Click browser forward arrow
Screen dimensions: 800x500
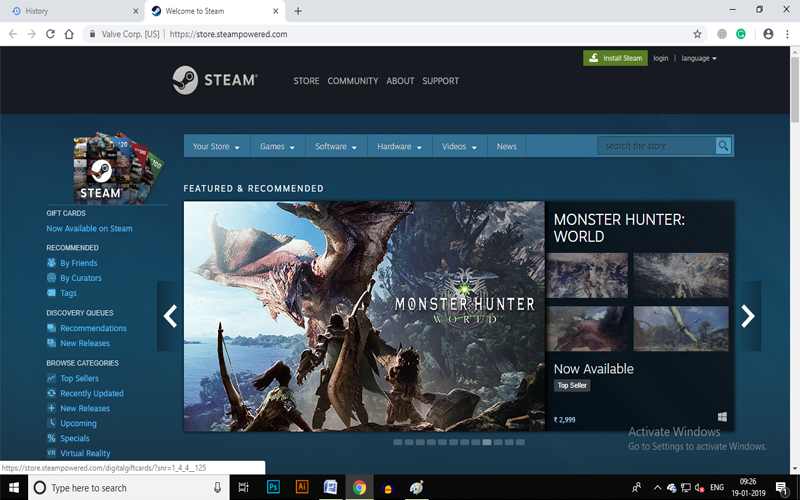pos(32,34)
